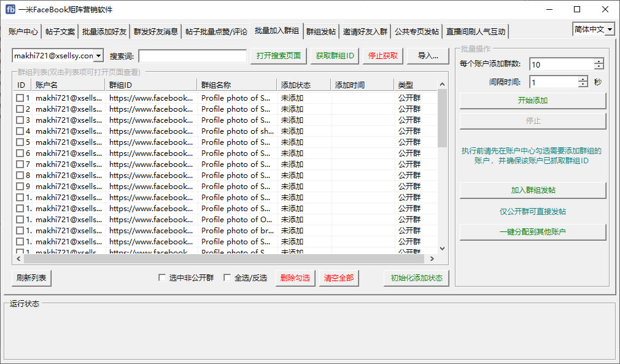Click the 获取群组ID button
This screenshot has height=364, width=620.
click(x=335, y=56)
